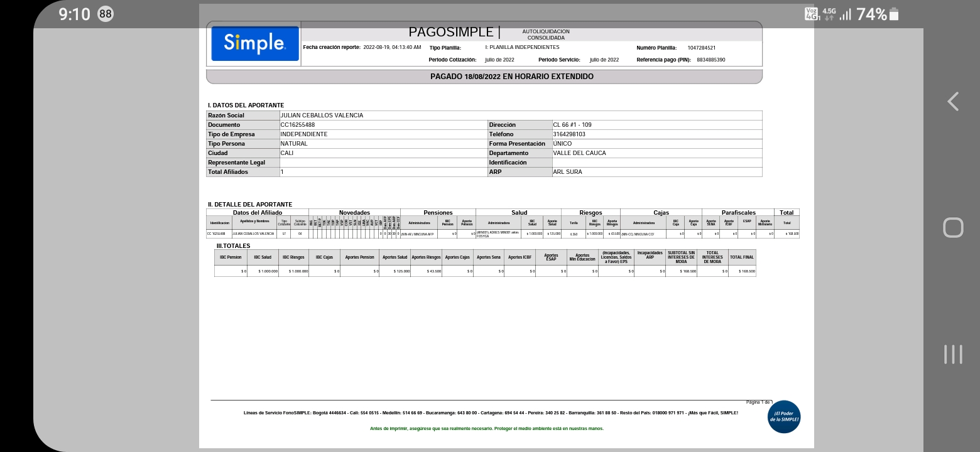Viewport: 980px width, 452px height.
Task: Tap the blue Simple logo
Action: tap(255, 43)
